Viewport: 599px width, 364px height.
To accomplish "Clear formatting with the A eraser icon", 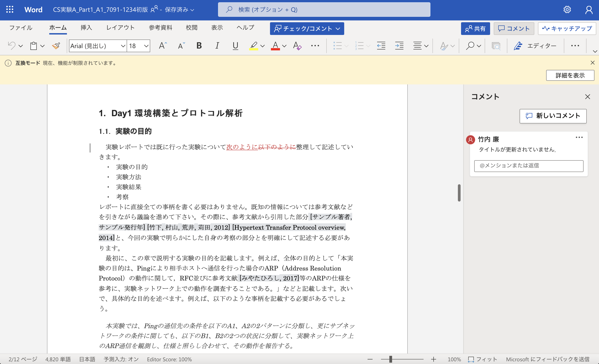I will point(297,46).
